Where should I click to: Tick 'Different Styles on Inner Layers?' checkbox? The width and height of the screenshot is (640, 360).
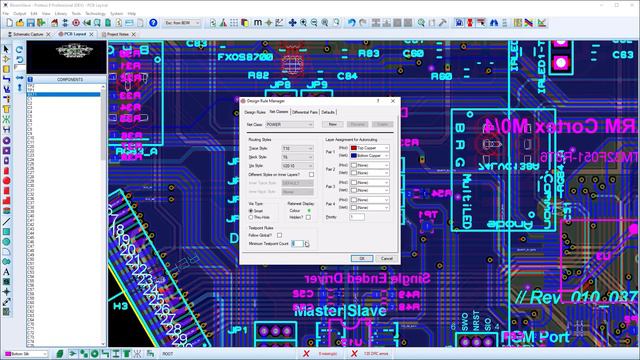(x=311, y=174)
